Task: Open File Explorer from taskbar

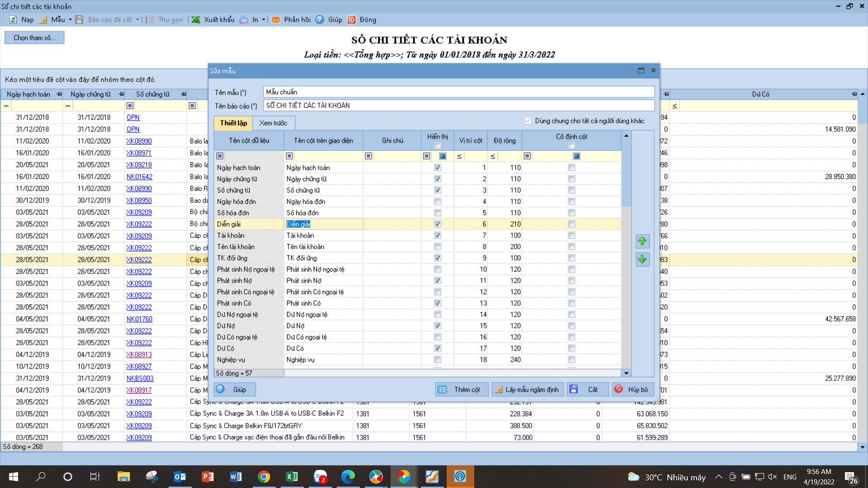Action: tap(123, 477)
